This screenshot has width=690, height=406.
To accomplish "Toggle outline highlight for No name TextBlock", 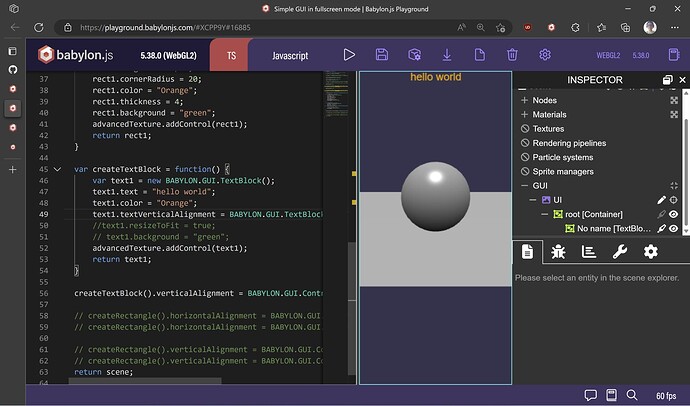I will pos(661,228).
